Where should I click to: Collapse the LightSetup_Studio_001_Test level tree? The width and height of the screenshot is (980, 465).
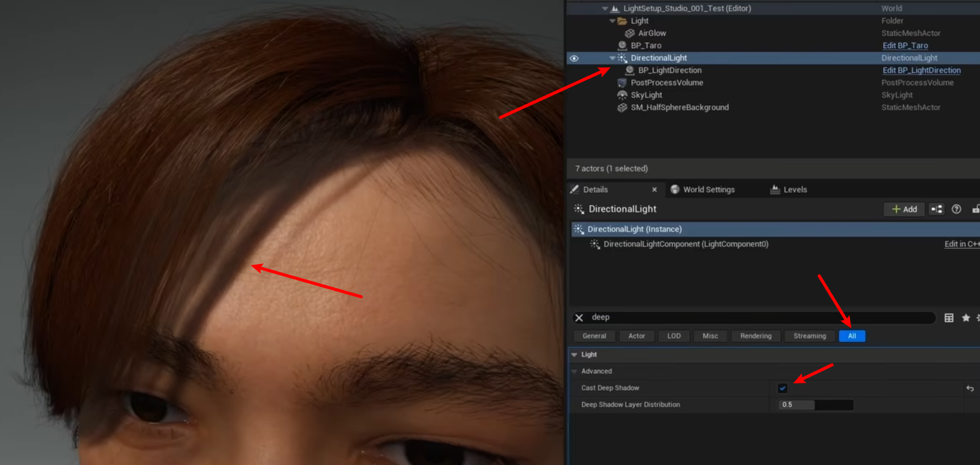605,9
